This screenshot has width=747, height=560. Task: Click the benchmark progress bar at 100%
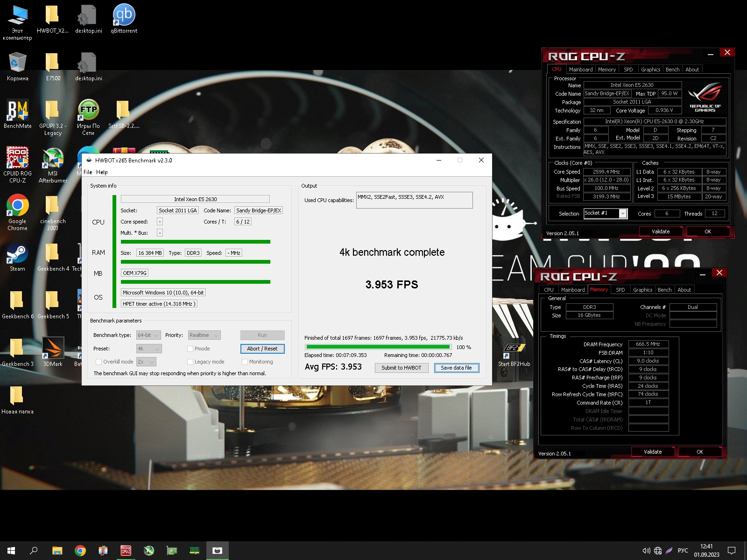(378, 347)
